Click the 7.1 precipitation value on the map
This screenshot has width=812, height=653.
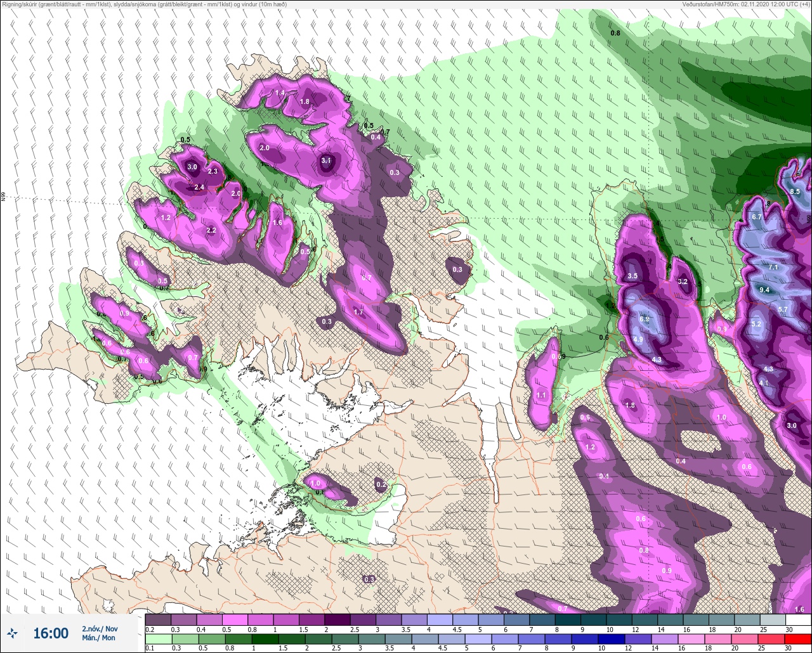(773, 268)
